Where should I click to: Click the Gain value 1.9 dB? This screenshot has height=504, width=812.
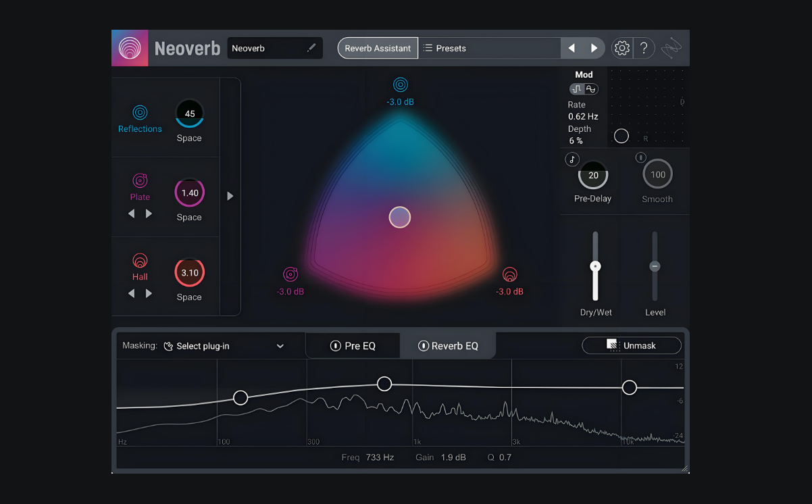453,457
